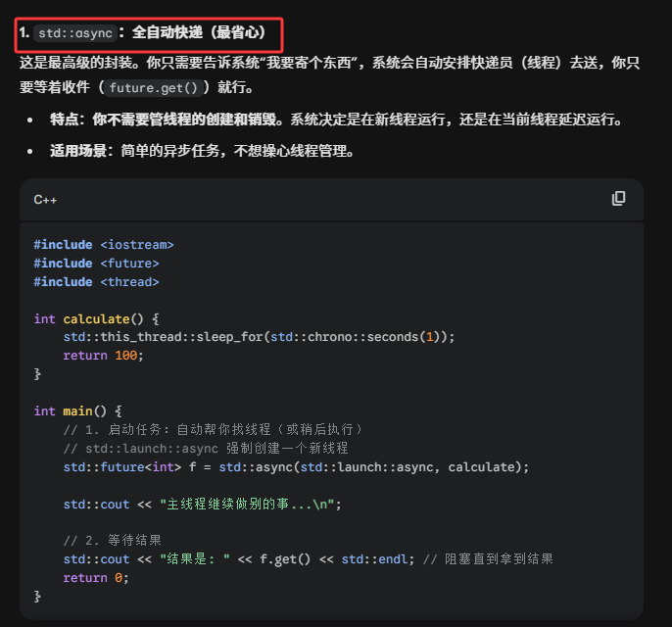Image resolution: width=672 pixels, height=627 pixels.
Task: Click the C++ language label
Action: click(45, 200)
